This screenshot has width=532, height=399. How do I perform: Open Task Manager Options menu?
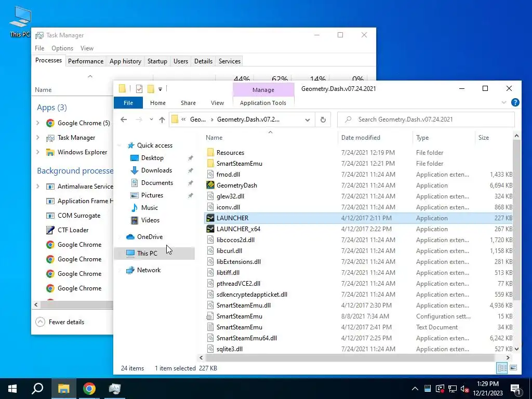62,48
